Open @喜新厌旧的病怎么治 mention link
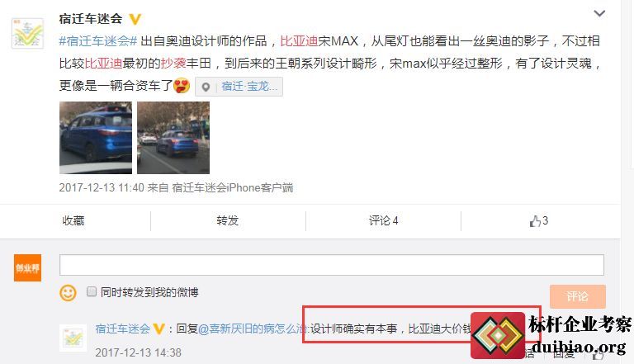Viewport: 634px width, 364px height. tap(253, 329)
